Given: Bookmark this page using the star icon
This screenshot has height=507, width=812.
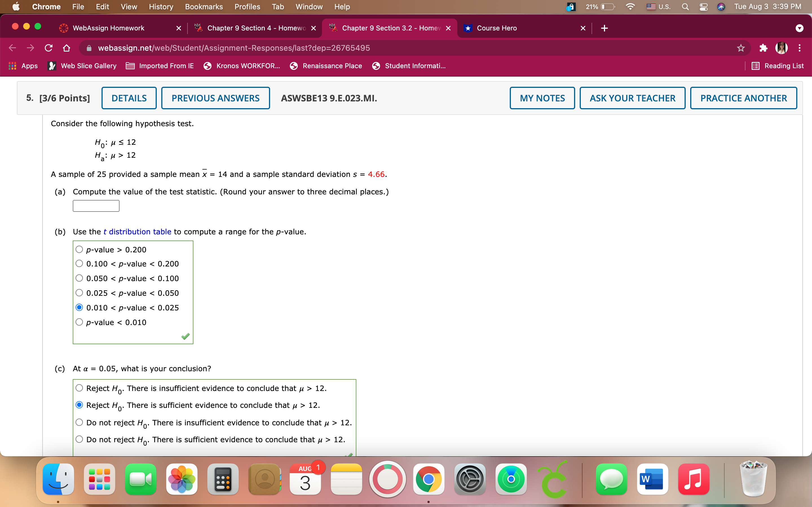Looking at the screenshot, I should [741, 48].
